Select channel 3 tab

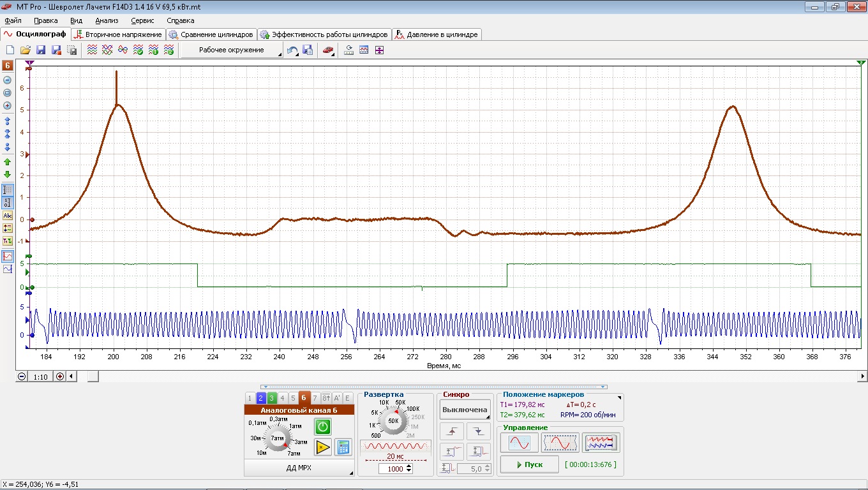pos(271,397)
